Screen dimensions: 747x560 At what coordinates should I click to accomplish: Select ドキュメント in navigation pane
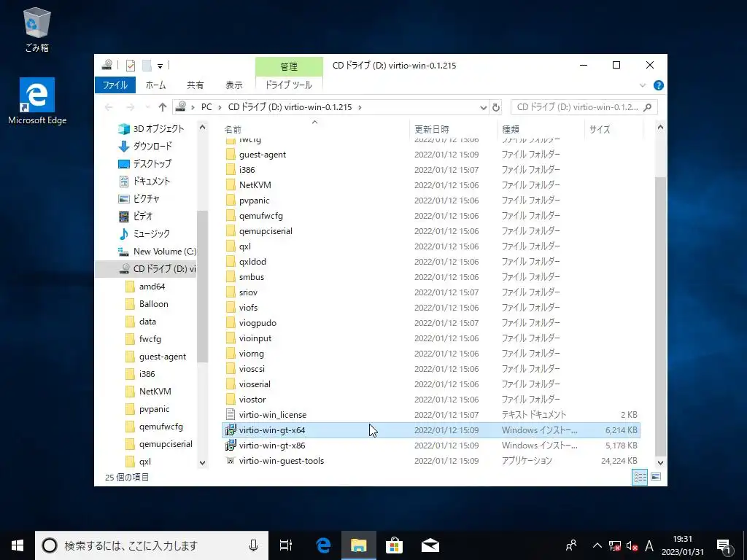(x=144, y=181)
